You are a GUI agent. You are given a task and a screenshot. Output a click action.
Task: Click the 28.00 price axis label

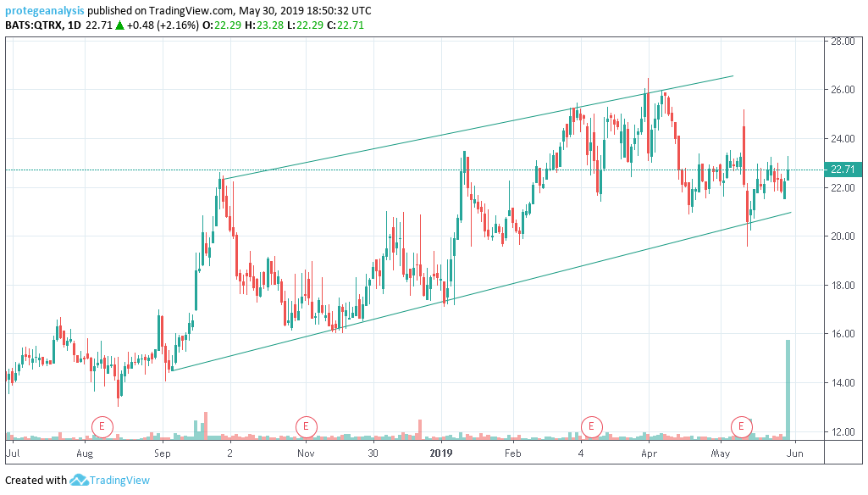[x=843, y=41]
